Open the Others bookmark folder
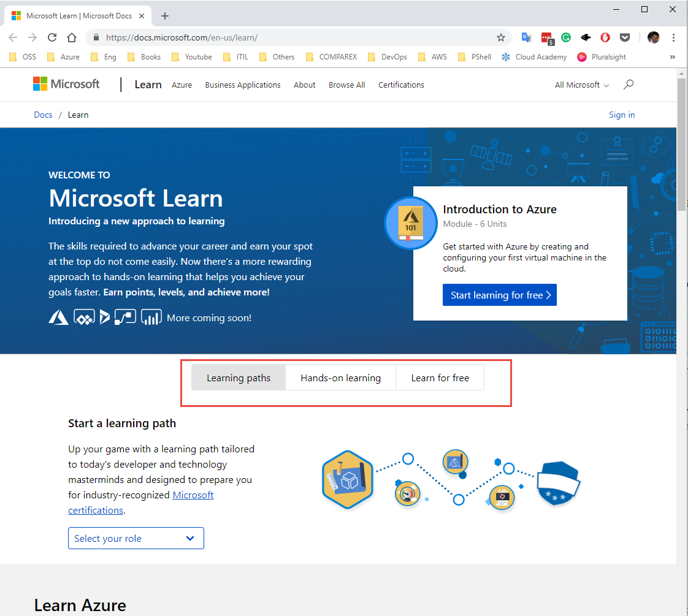This screenshot has width=688, height=616. (x=277, y=57)
